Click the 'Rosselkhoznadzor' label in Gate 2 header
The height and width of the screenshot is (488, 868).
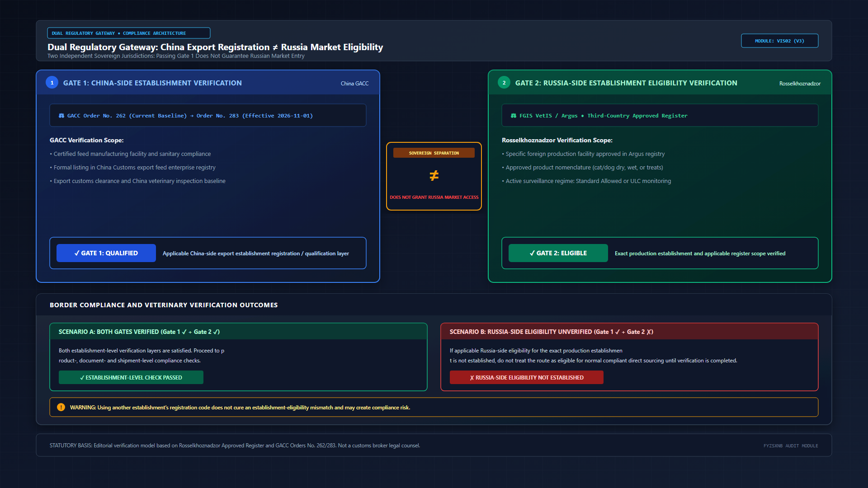pos(800,84)
